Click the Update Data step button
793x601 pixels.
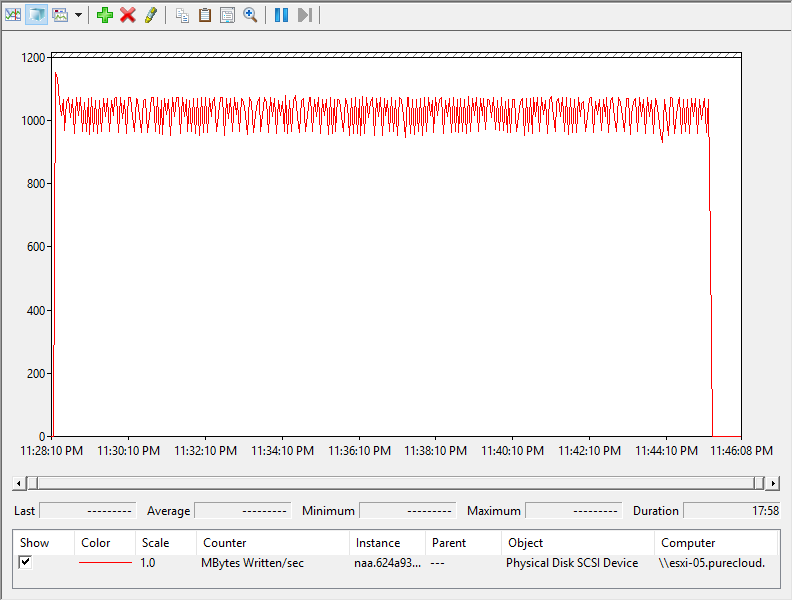305,15
